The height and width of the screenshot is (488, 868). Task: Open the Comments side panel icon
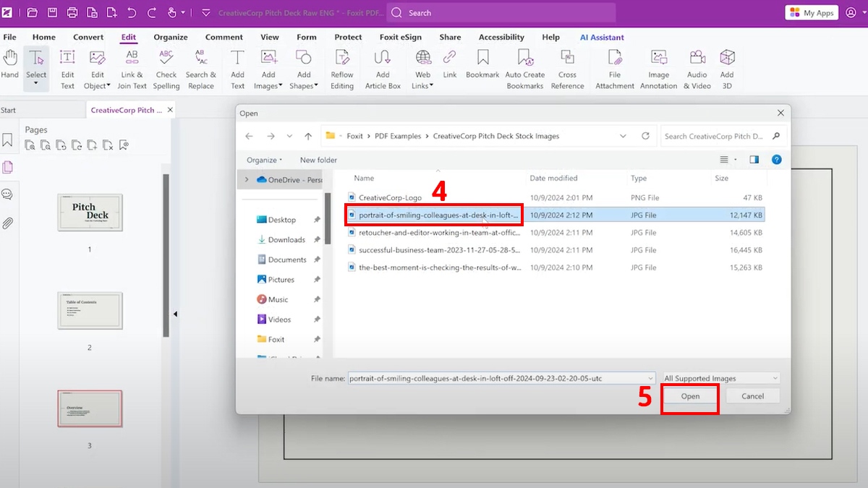point(7,194)
